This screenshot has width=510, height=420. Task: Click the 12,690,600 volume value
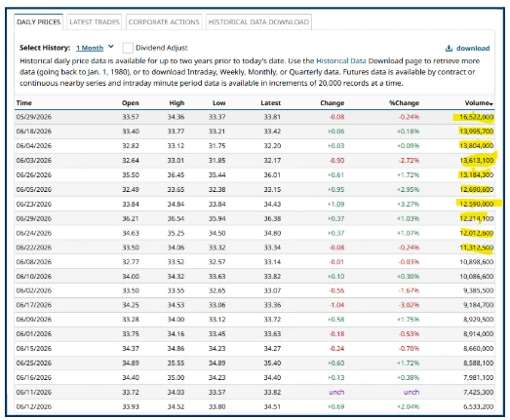pos(477,189)
